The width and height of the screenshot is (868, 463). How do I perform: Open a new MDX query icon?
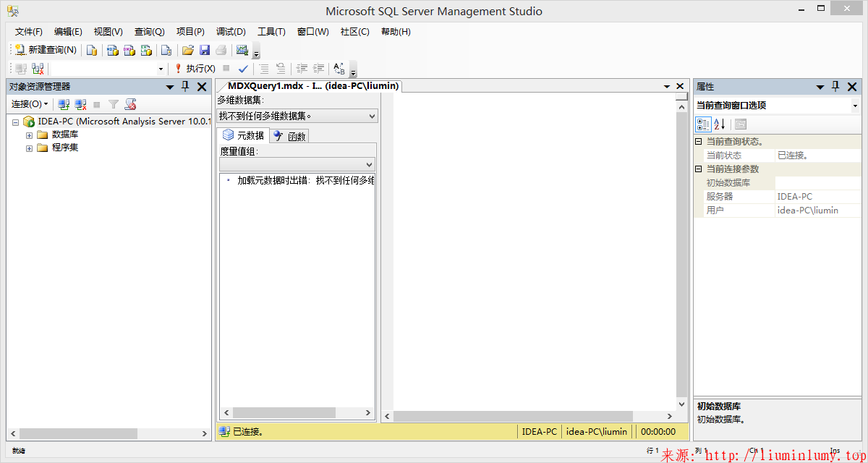click(112, 50)
